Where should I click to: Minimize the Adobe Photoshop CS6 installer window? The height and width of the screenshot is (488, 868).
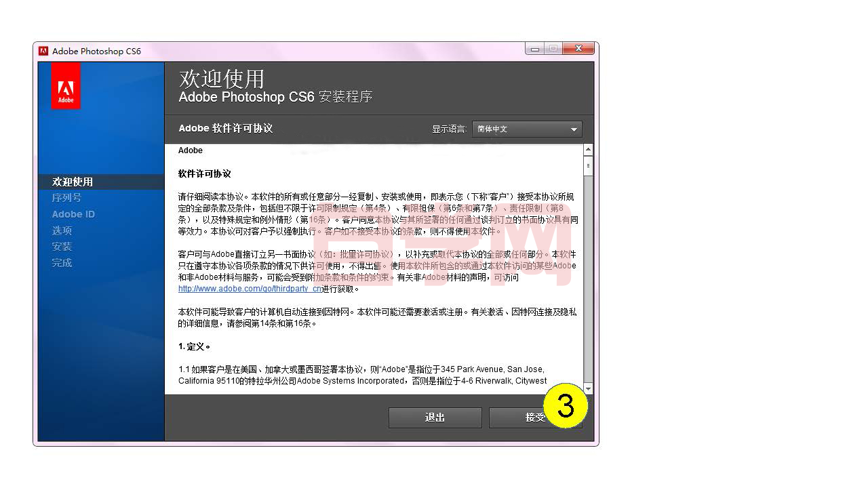point(535,49)
